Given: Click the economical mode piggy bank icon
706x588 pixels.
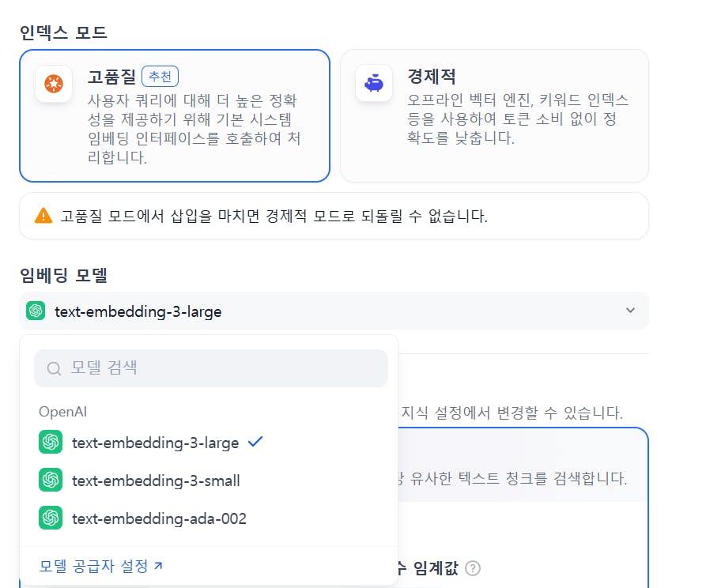Looking at the screenshot, I should pyautogui.click(x=374, y=83).
